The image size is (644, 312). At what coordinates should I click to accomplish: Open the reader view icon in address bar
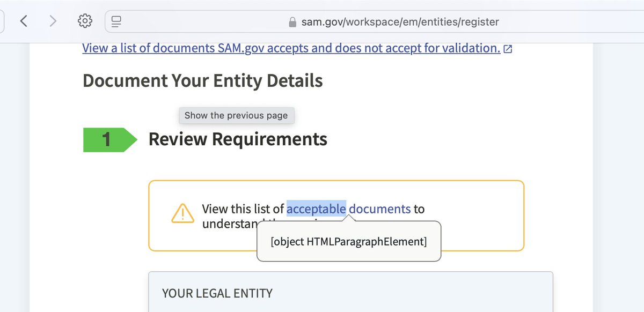click(116, 22)
